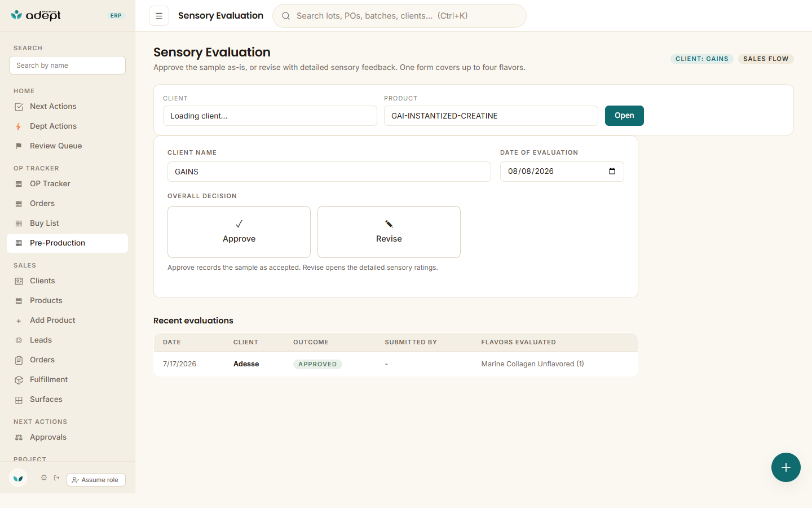Click the Fulfillment box icon

[x=19, y=380]
